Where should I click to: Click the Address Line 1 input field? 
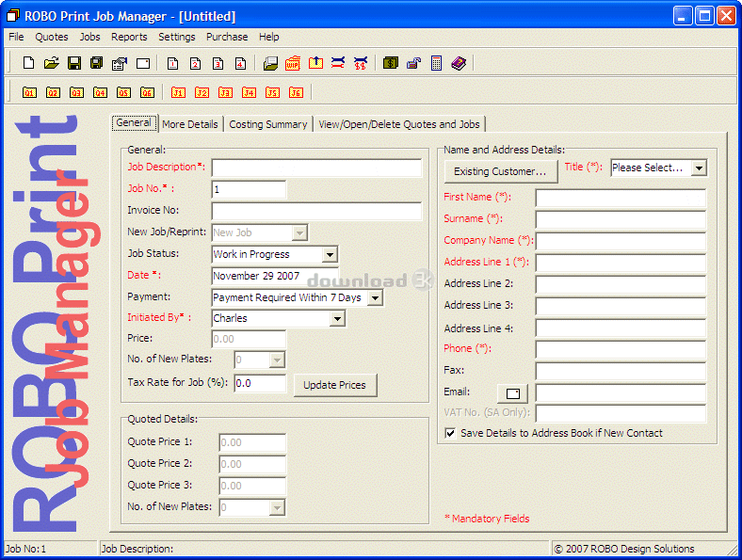(621, 263)
